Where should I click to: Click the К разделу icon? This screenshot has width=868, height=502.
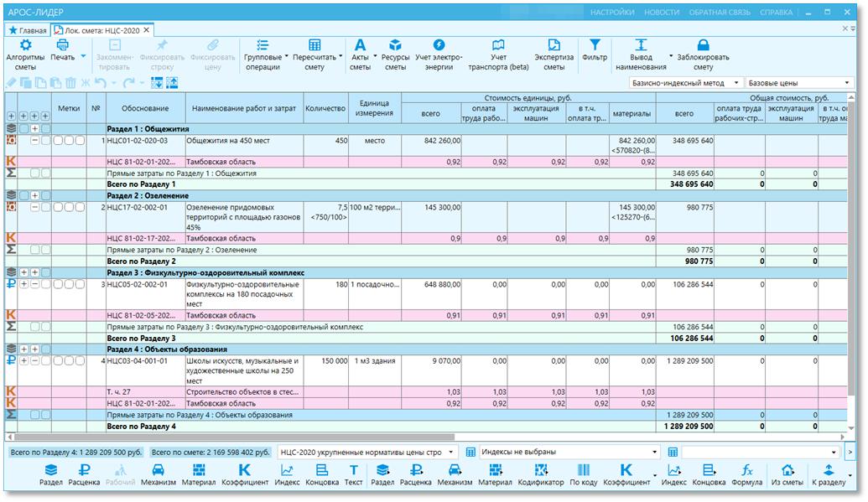point(829,470)
